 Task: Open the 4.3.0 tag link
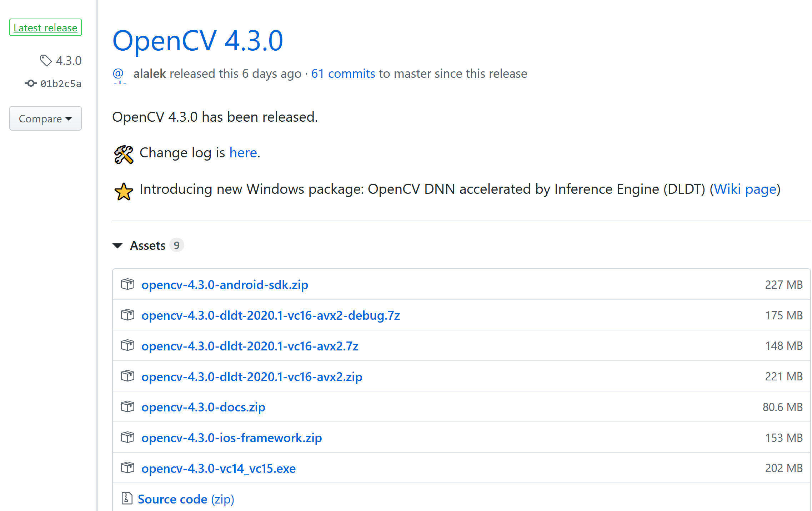[x=69, y=61]
